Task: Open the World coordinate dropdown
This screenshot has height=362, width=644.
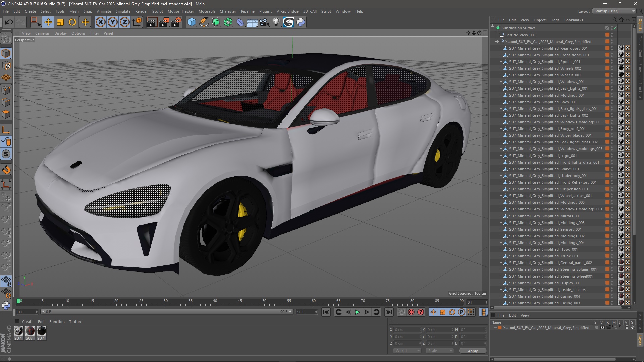Action: pyautogui.click(x=407, y=351)
